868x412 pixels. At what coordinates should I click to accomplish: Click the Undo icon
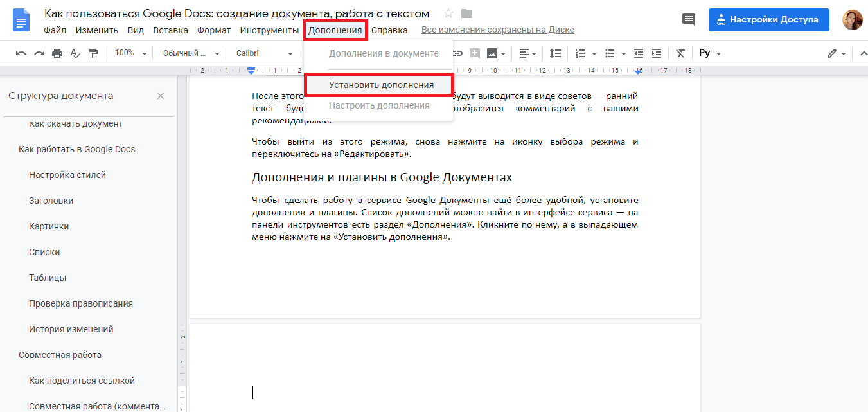click(22, 53)
